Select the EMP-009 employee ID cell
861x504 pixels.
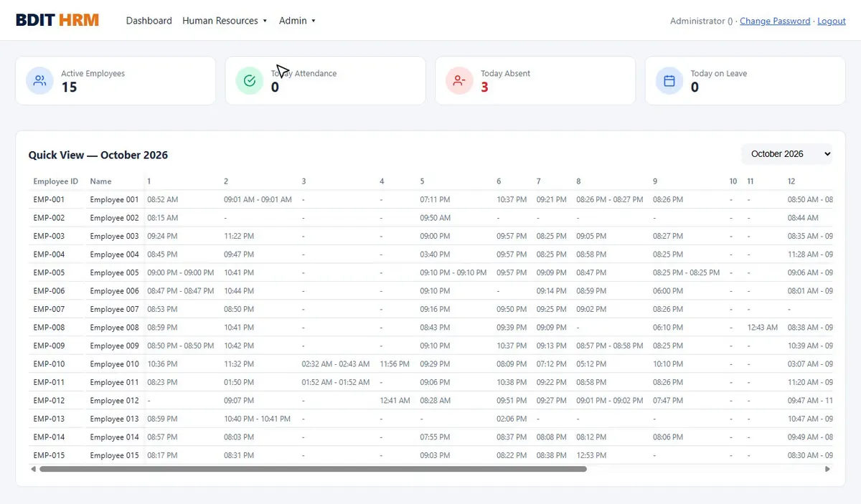[49, 346]
